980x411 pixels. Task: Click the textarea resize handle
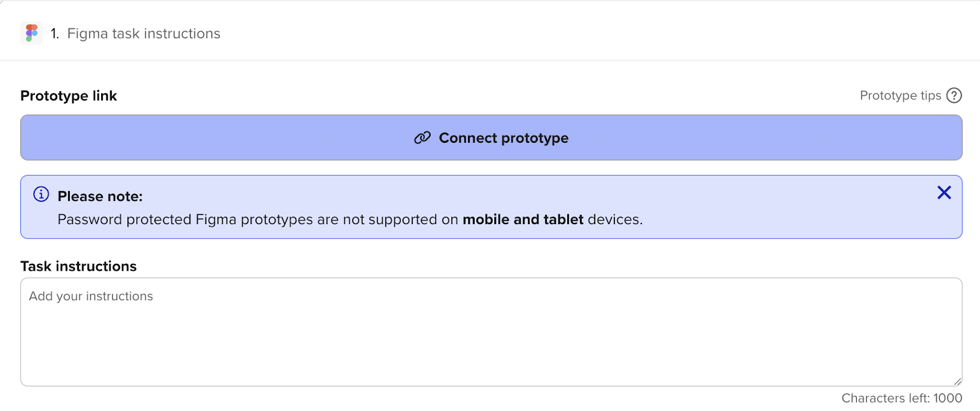click(957, 381)
